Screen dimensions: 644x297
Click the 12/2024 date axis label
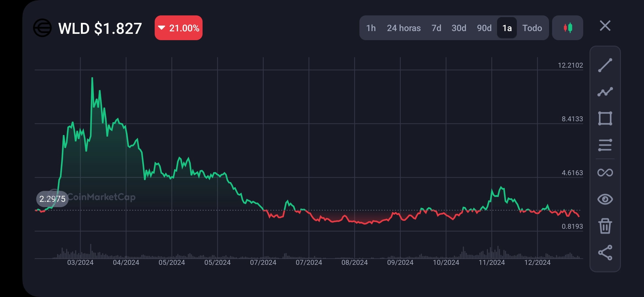[x=537, y=262]
